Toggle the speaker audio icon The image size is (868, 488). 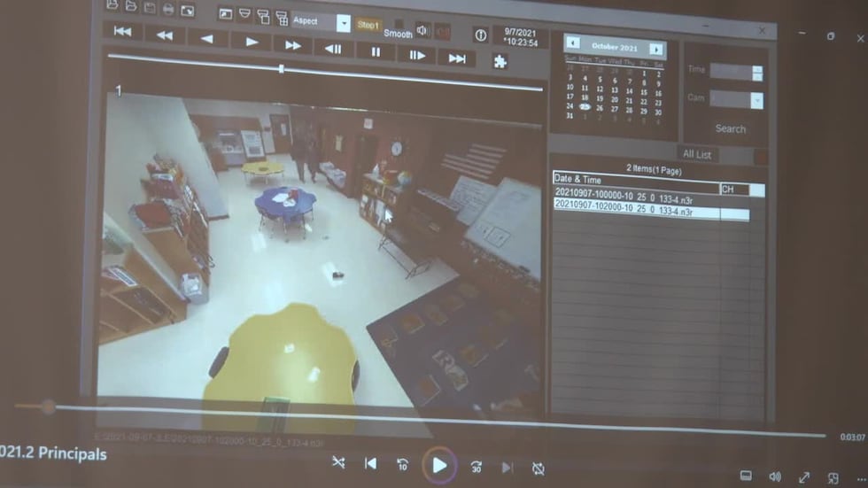tap(422, 29)
